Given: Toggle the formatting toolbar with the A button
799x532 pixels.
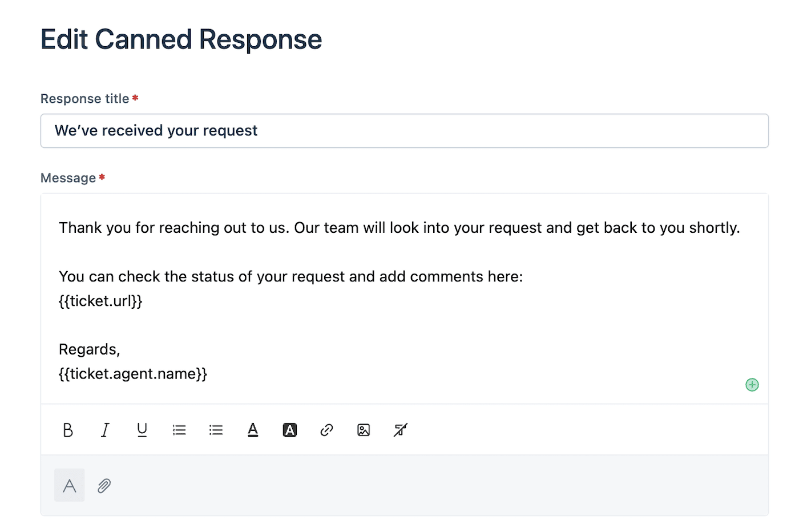Looking at the screenshot, I should pos(69,485).
